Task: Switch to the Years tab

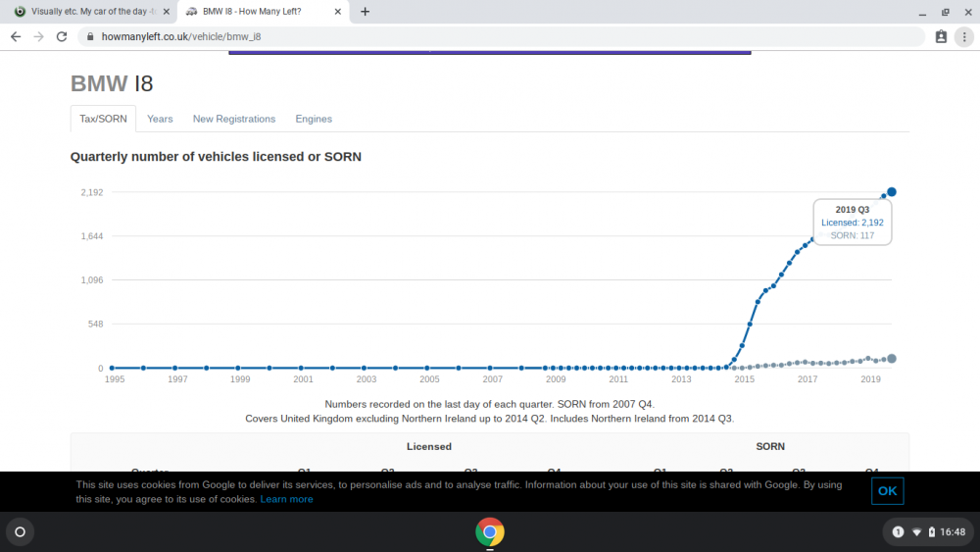Action: (x=160, y=119)
